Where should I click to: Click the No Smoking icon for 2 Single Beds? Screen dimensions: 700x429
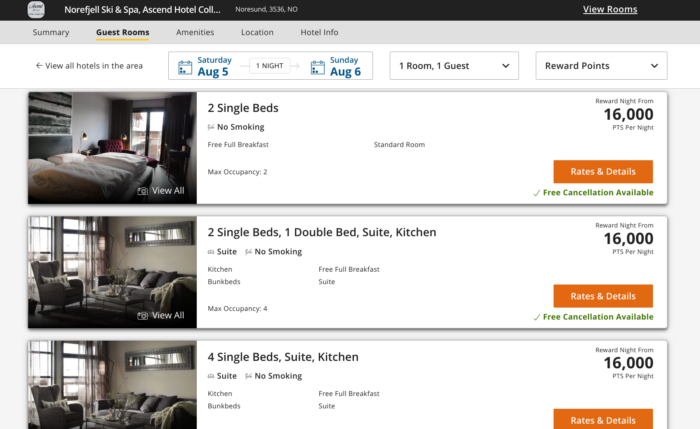tap(211, 128)
